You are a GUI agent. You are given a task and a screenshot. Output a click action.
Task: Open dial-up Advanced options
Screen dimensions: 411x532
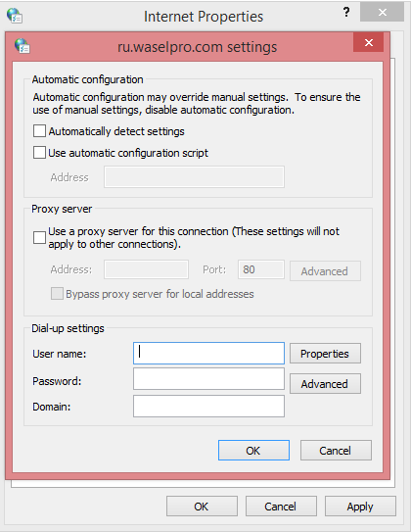325,384
